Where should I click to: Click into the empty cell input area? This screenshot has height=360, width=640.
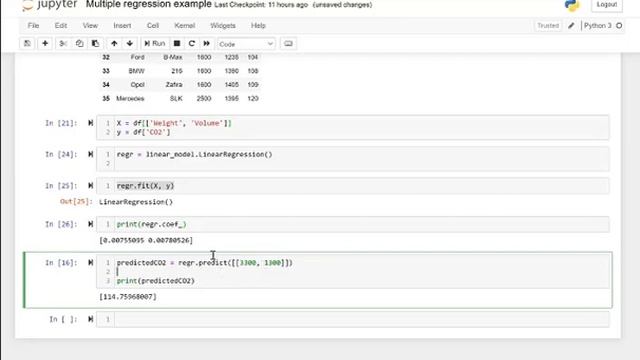[362, 319]
